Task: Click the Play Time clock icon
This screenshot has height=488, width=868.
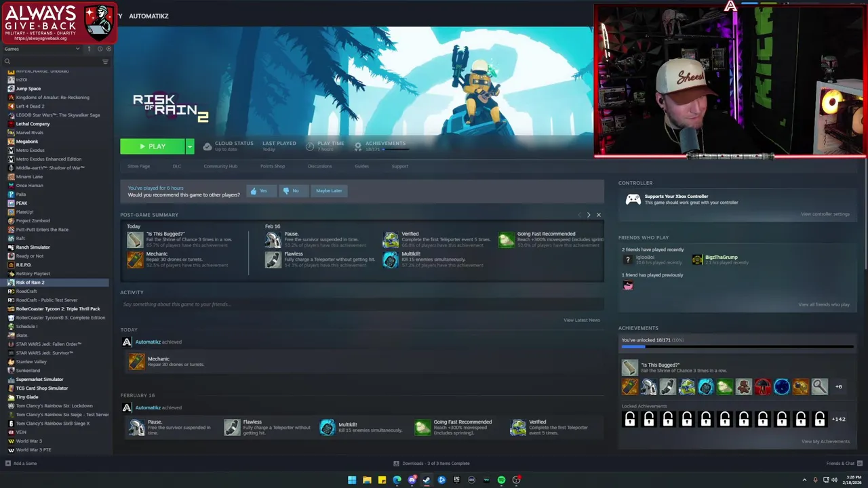Action: click(x=310, y=146)
